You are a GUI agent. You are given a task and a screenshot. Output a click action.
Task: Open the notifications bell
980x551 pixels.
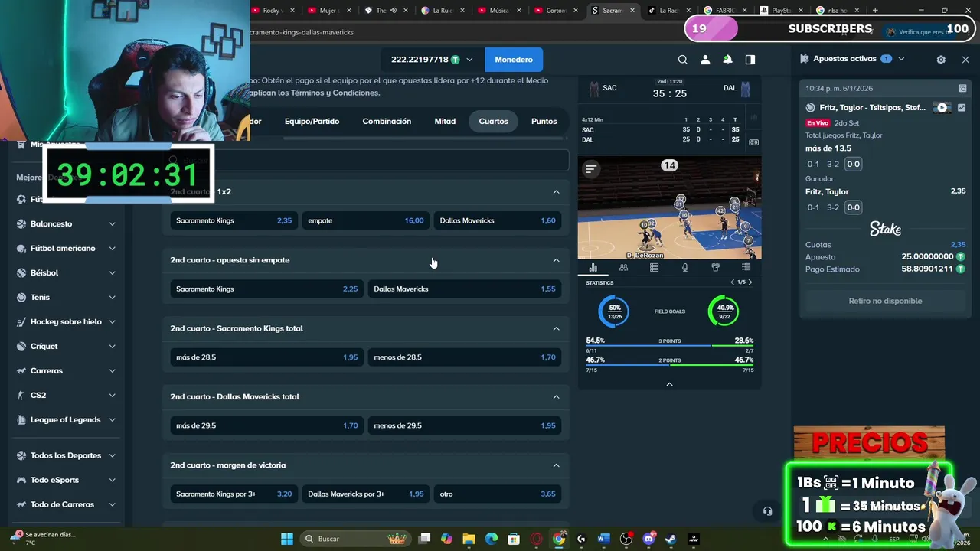727,60
